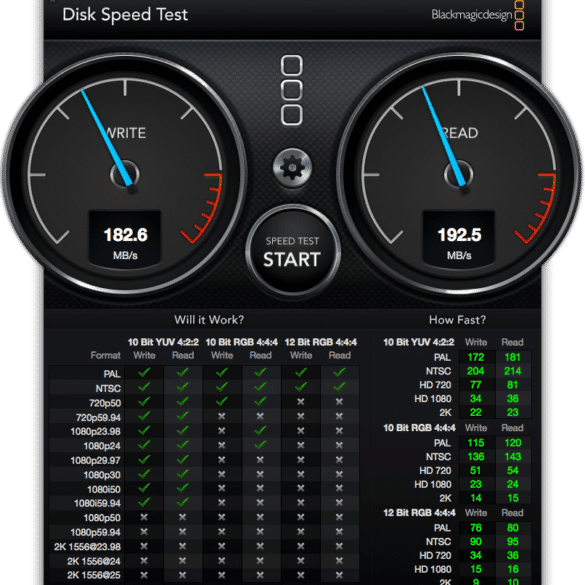Click 12 Bit RGB NTSC write value 90
This screenshot has width=585, height=585.
click(x=476, y=542)
